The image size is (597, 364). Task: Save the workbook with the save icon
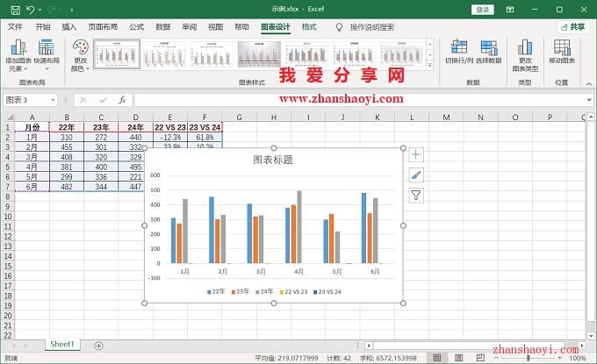pos(15,10)
